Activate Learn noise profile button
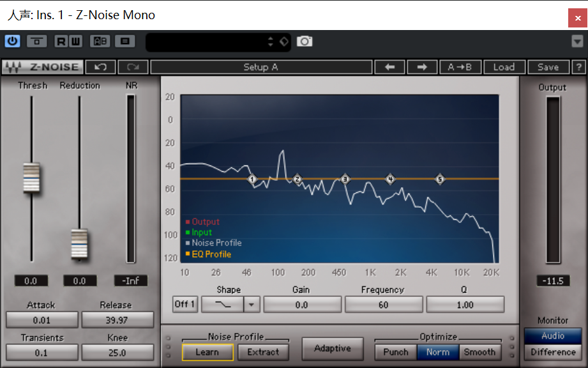 207,352
